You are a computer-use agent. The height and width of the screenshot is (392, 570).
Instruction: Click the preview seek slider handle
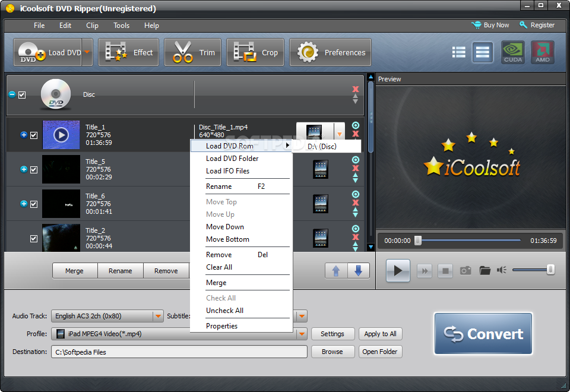(x=418, y=241)
